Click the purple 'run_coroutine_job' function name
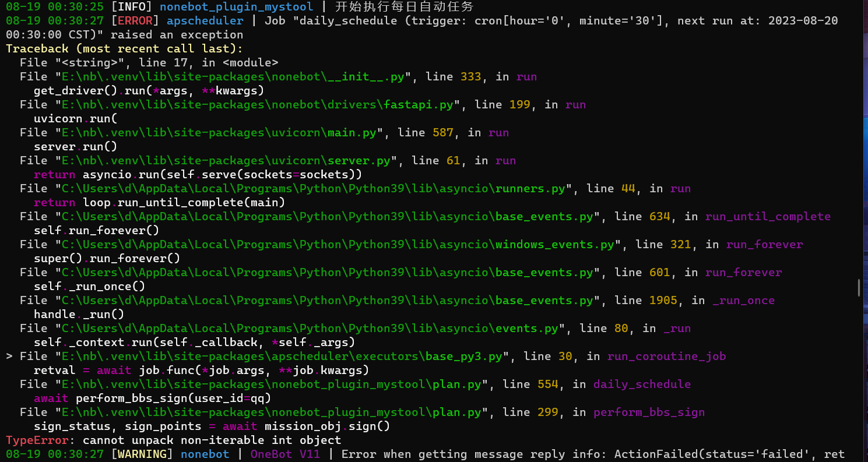The width and height of the screenshot is (868, 462). [x=667, y=357]
